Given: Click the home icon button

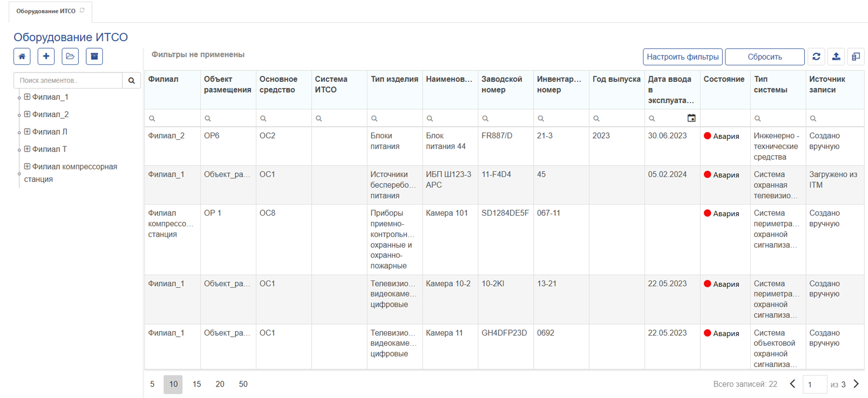Looking at the screenshot, I should (x=22, y=56).
